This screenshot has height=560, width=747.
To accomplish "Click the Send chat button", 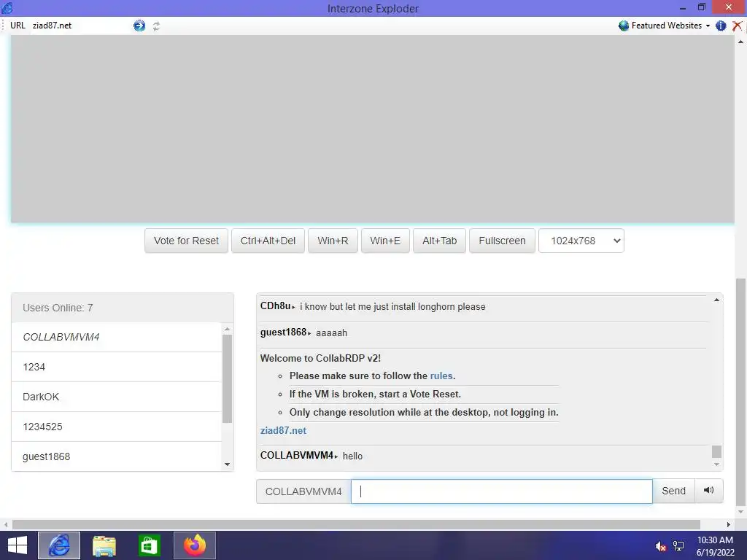I will point(673,491).
